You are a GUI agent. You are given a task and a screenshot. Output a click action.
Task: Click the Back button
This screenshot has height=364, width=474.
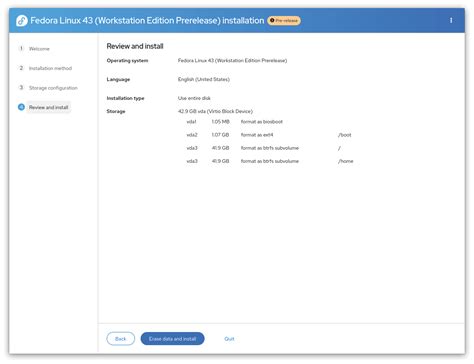tap(121, 339)
